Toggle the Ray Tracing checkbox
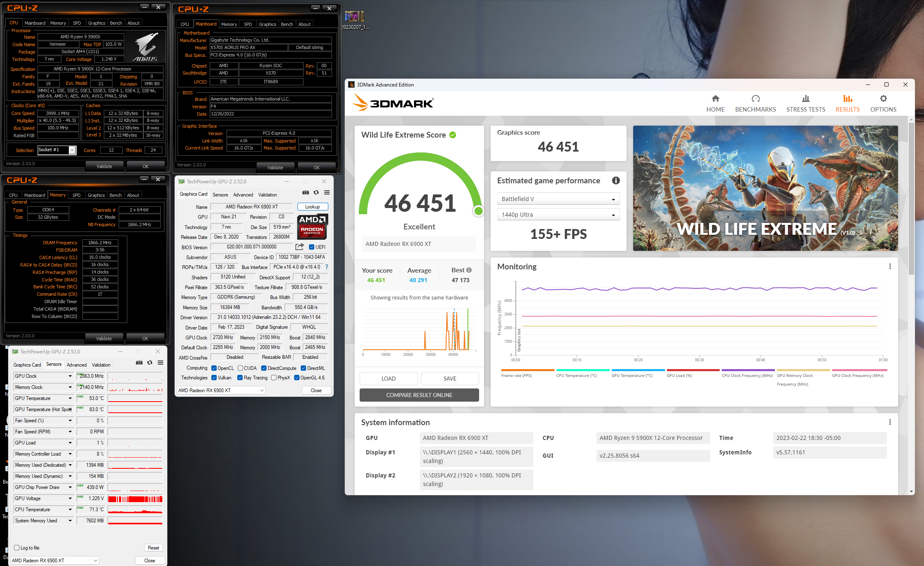 coord(240,378)
